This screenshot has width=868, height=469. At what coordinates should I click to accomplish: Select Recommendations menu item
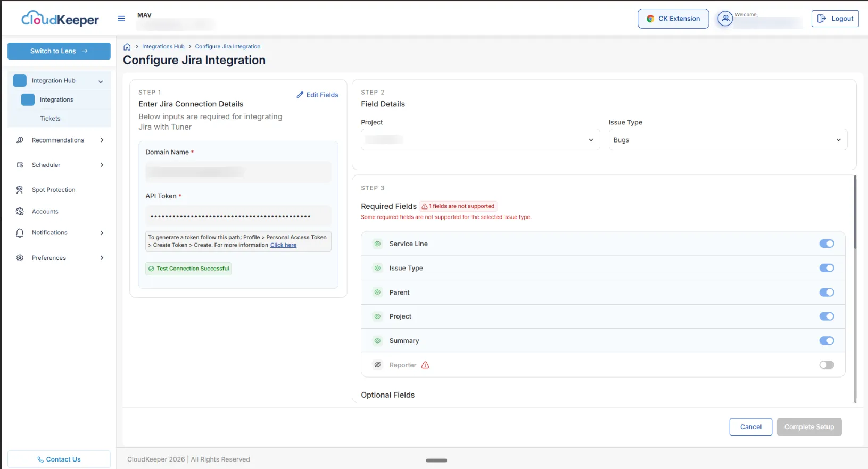58,140
